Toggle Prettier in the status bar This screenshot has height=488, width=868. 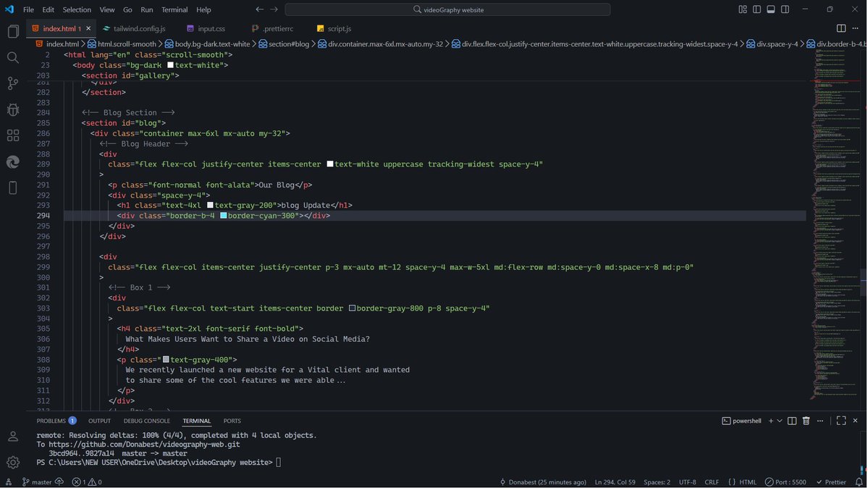(x=832, y=481)
